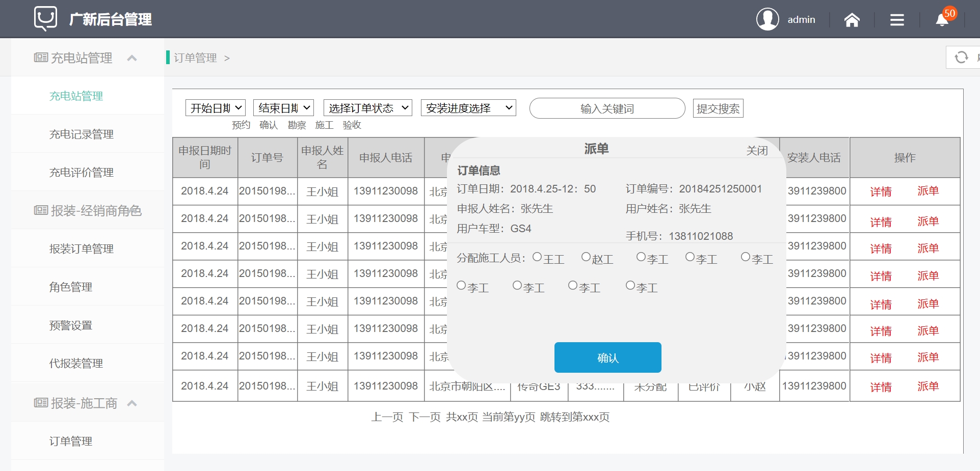Viewport: 980px width, 471px height.
Task: Close the 派单 dialog via 关闭
Action: pyautogui.click(x=757, y=150)
